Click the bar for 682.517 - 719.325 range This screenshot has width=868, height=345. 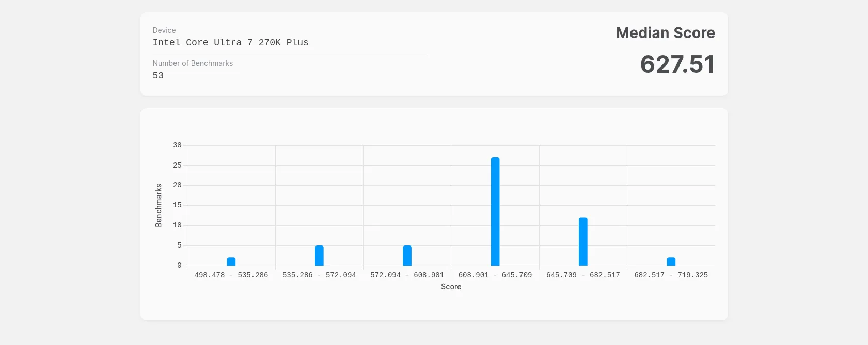[671, 261]
